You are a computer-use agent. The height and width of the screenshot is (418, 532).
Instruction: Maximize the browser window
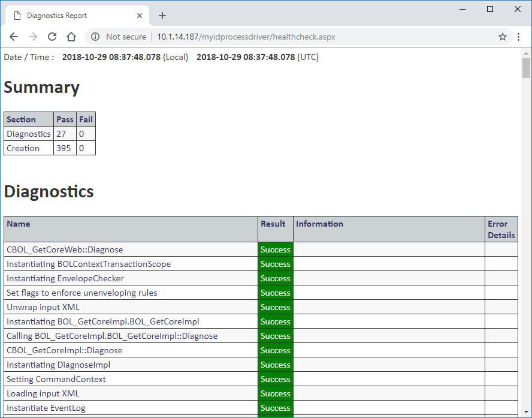pyautogui.click(x=490, y=9)
